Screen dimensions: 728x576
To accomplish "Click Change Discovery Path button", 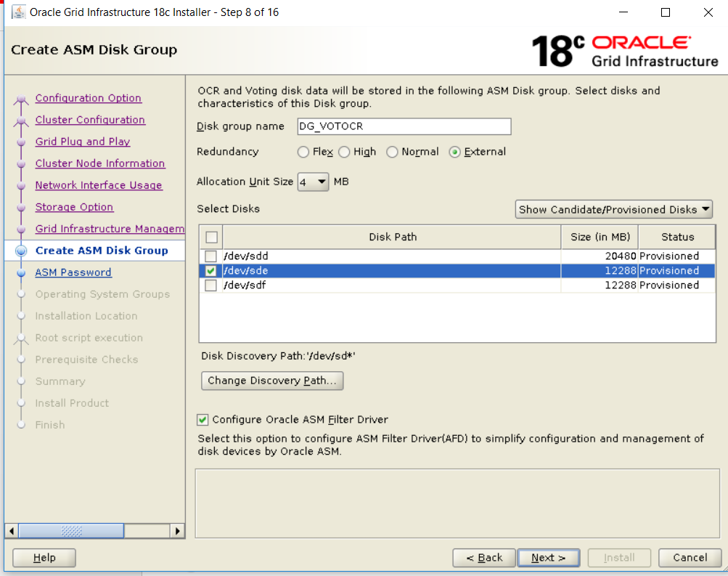I will coord(272,381).
